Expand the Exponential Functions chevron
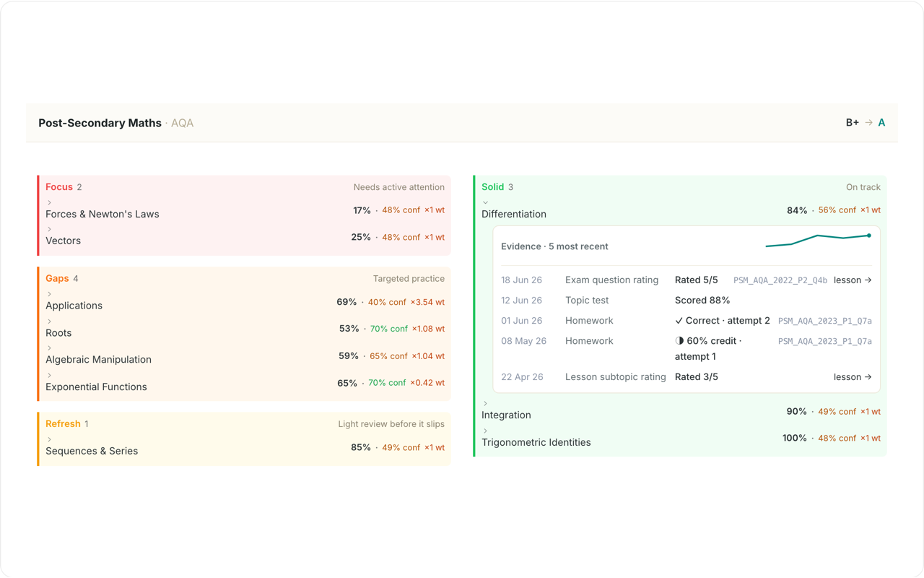This screenshot has width=924, height=578. pyautogui.click(x=49, y=376)
